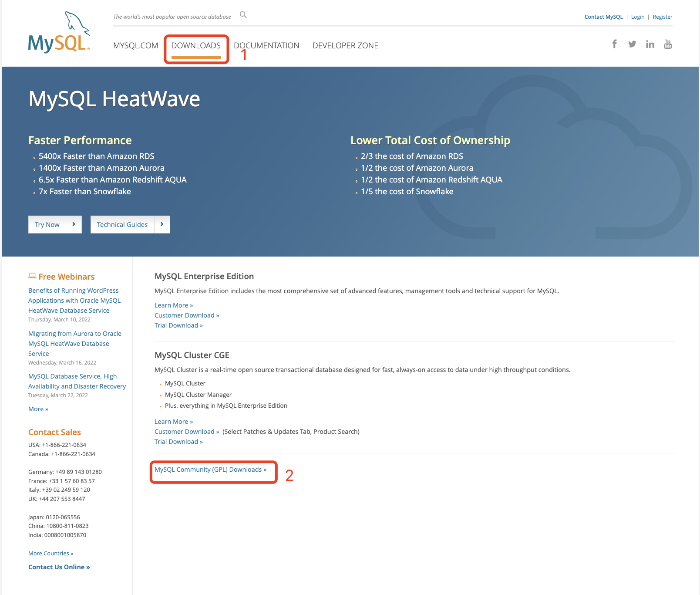This screenshot has width=700, height=595.
Task: Open the Migrating from Aurora webinar link
Action: coord(75,344)
